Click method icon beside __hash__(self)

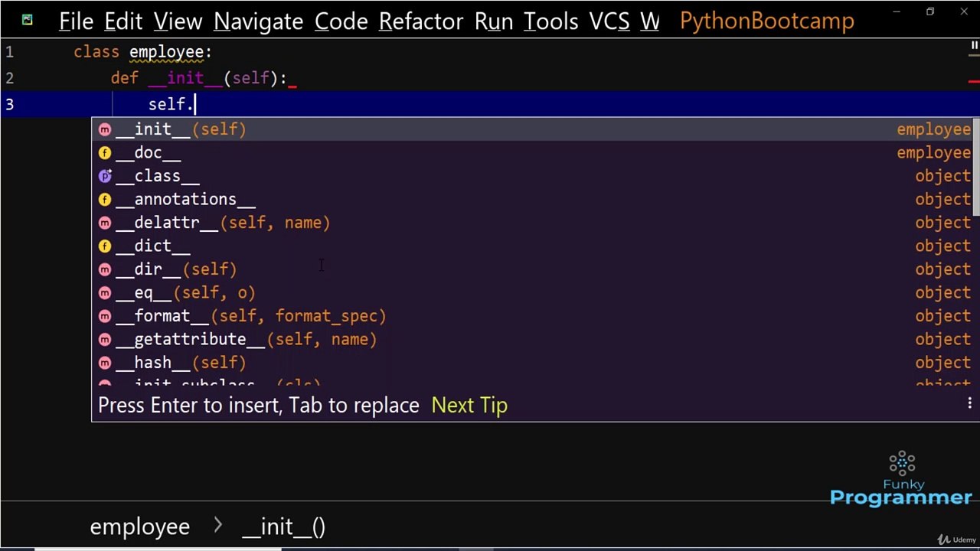click(x=105, y=363)
